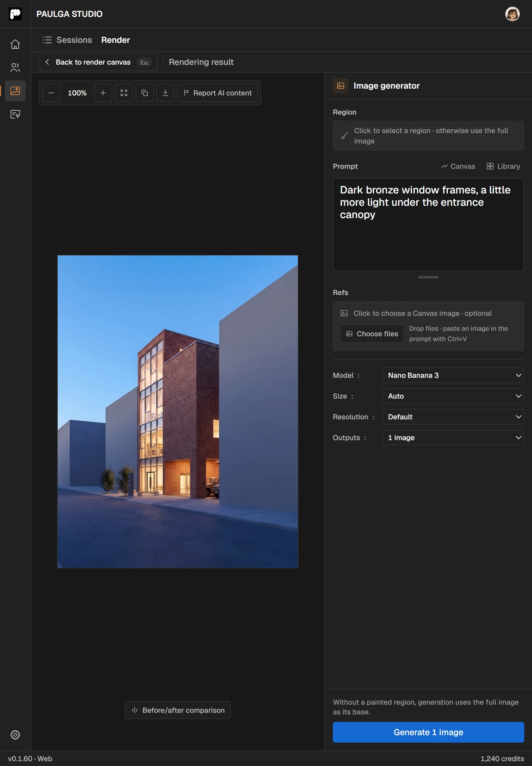Click the Paulga Studio logo

click(x=15, y=14)
